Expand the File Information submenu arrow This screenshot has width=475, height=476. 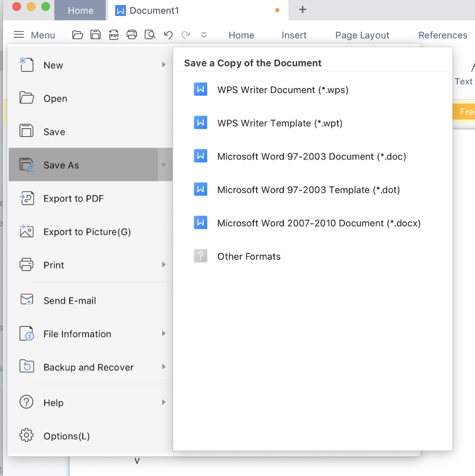point(164,334)
